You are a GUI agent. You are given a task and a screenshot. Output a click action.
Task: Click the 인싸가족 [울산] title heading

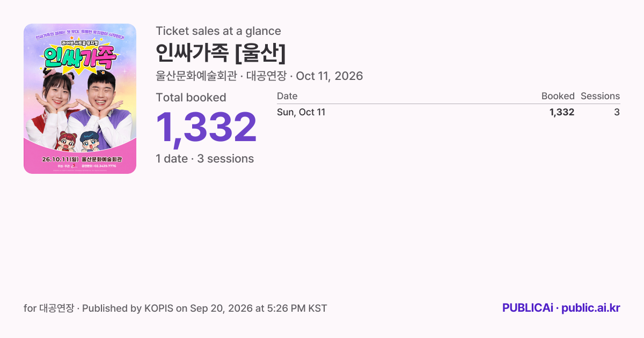click(221, 53)
